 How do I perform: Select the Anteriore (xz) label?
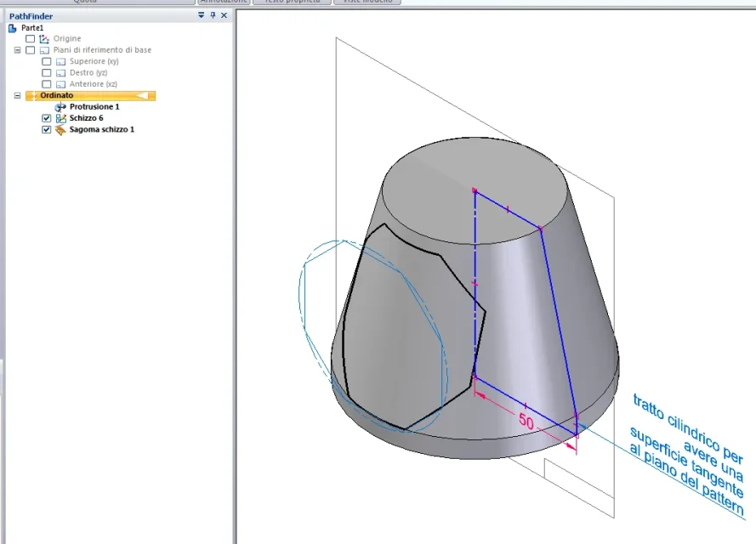coord(93,84)
